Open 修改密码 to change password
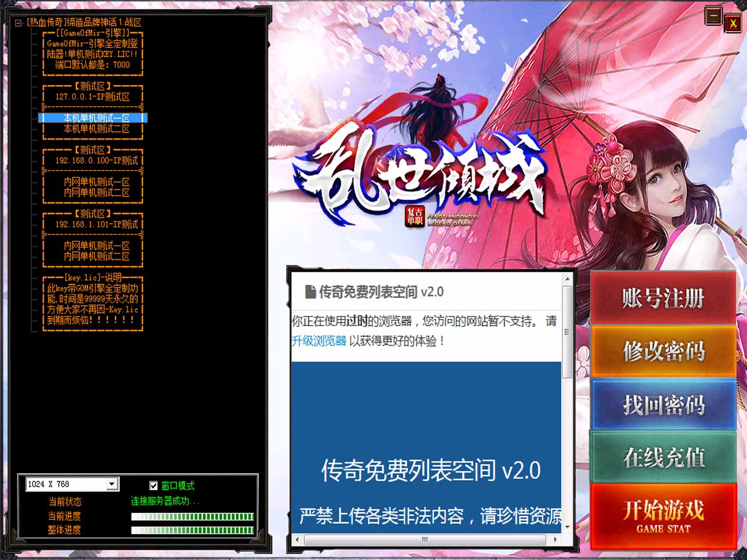 point(663,351)
